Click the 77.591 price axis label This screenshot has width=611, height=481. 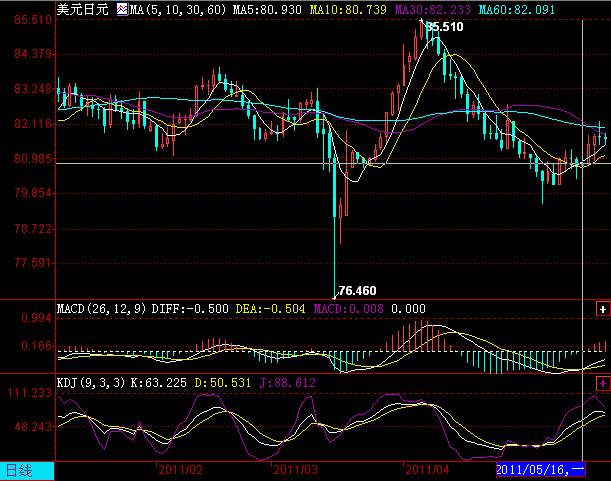pyautogui.click(x=33, y=263)
